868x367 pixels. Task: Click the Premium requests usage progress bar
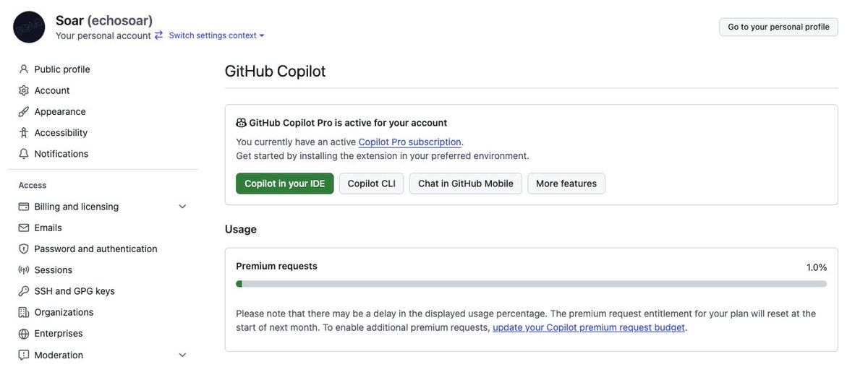pyautogui.click(x=531, y=284)
